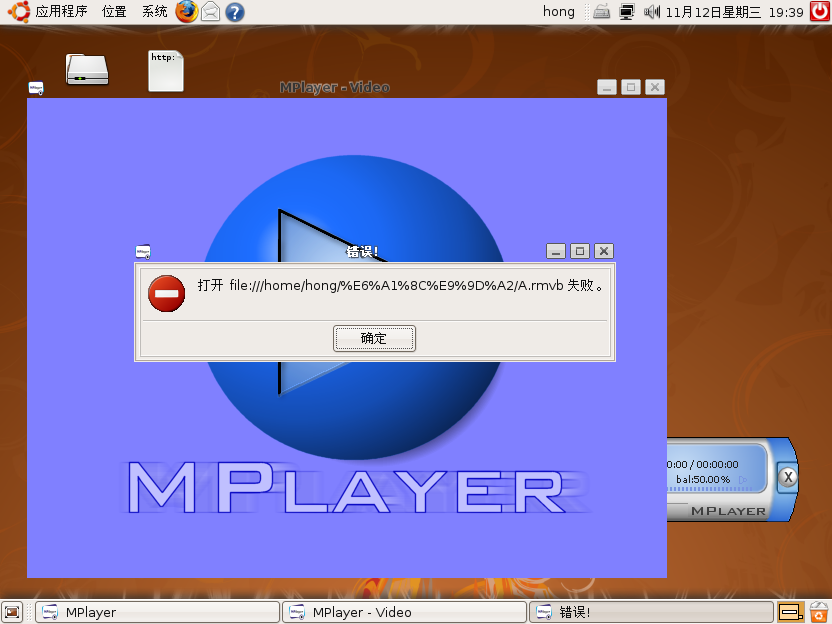Click the show desktop button
The height and width of the screenshot is (624, 832).
(12, 612)
